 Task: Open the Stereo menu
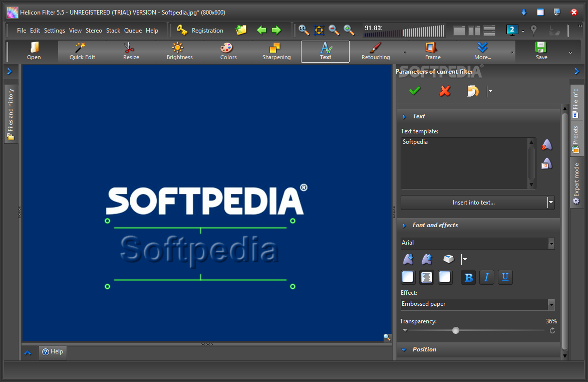94,31
